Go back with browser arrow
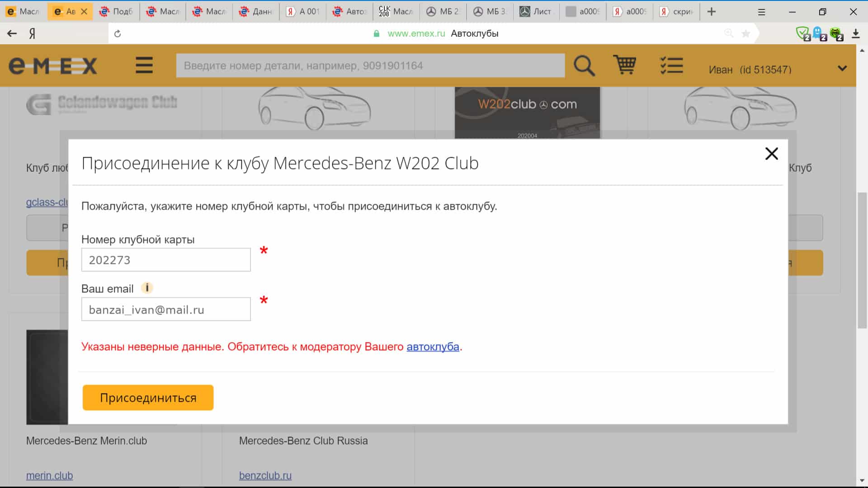 [x=12, y=33]
